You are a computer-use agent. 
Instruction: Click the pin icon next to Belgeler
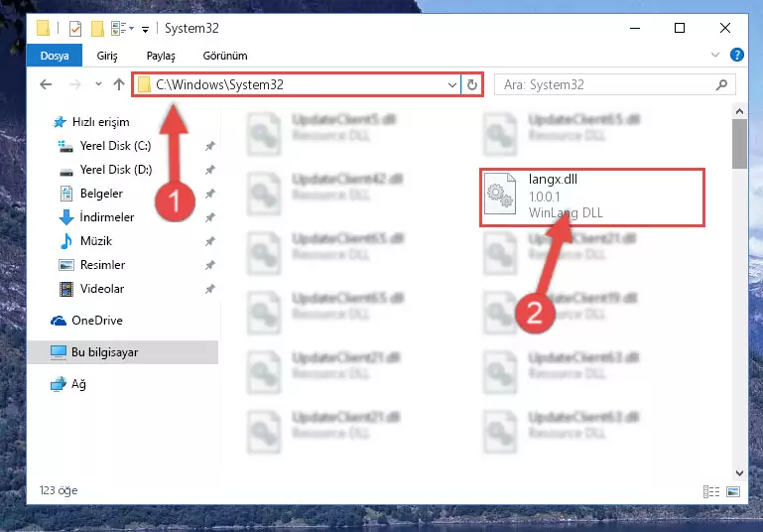coord(209,194)
